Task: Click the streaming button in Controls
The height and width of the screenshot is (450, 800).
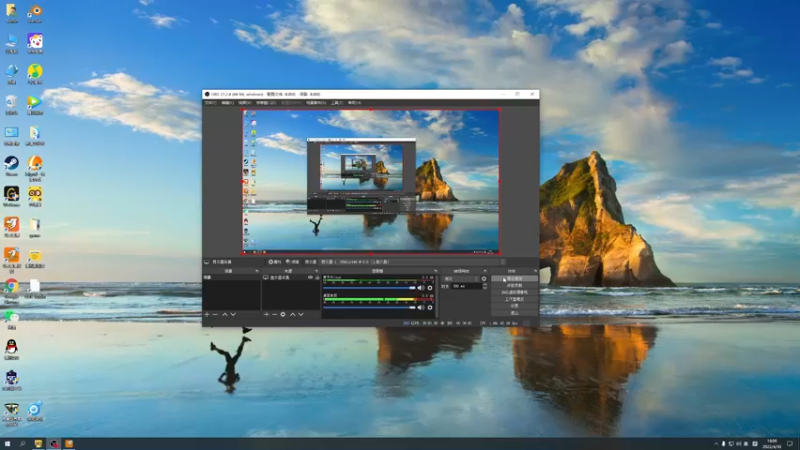Action: pos(514,279)
